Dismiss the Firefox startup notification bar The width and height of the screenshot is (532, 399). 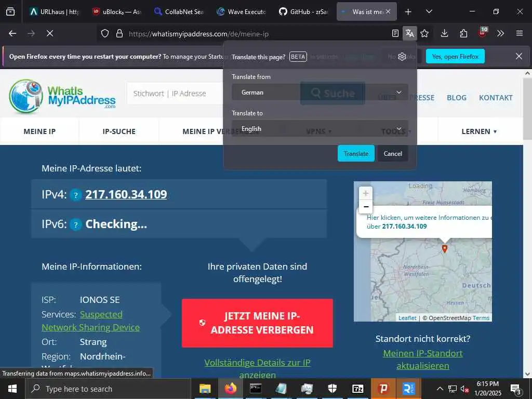pyautogui.click(x=519, y=56)
